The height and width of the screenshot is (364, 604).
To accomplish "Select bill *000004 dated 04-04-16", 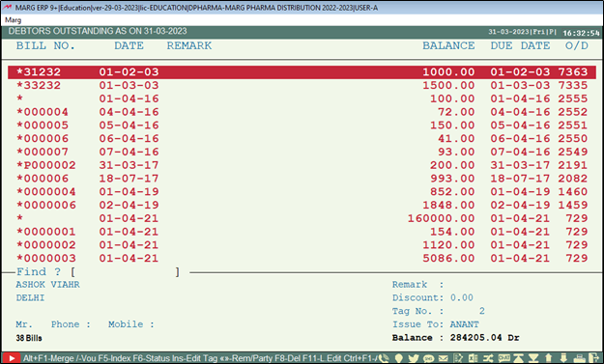I will [x=302, y=112].
